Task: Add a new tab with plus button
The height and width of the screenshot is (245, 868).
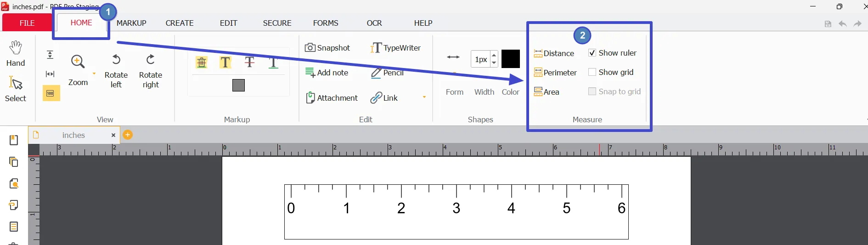Action: [x=128, y=135]
